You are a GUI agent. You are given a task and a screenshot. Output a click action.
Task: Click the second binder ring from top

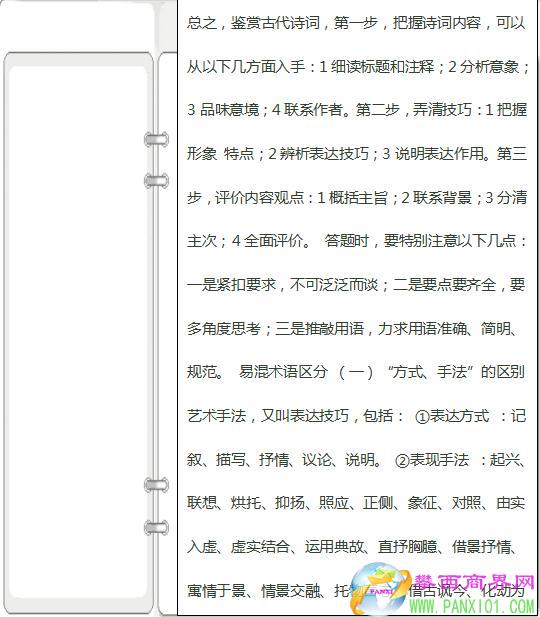157,181
